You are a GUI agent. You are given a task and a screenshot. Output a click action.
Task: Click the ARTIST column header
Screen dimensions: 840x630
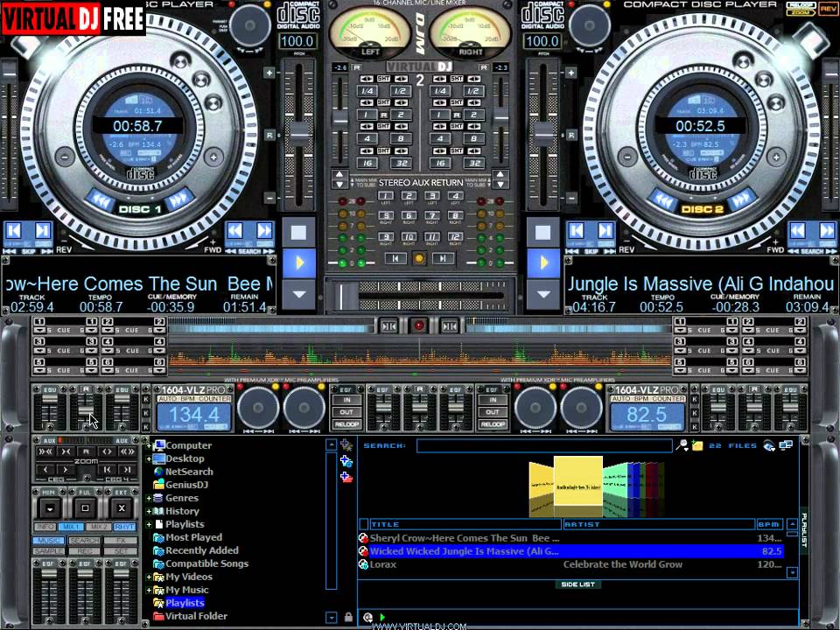point(658,524)
